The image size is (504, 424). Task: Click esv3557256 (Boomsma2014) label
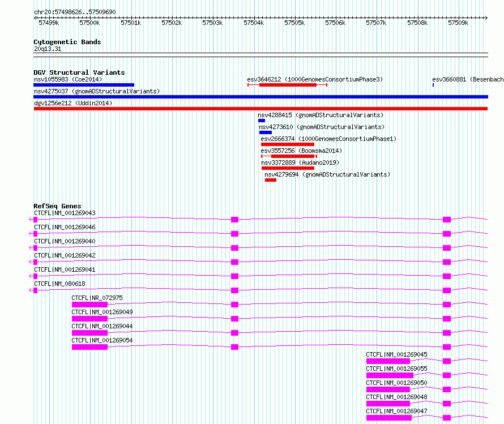tap(301, 151)
